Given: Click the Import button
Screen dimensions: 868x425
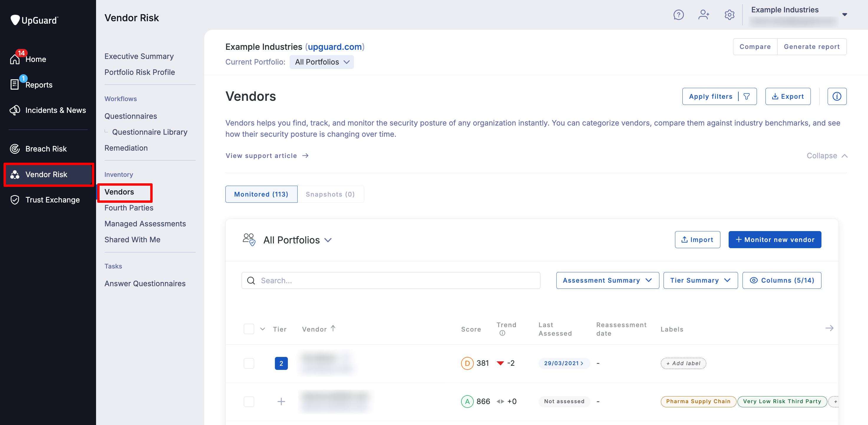Looking at the screenshot, I should (x=697, y=240).
